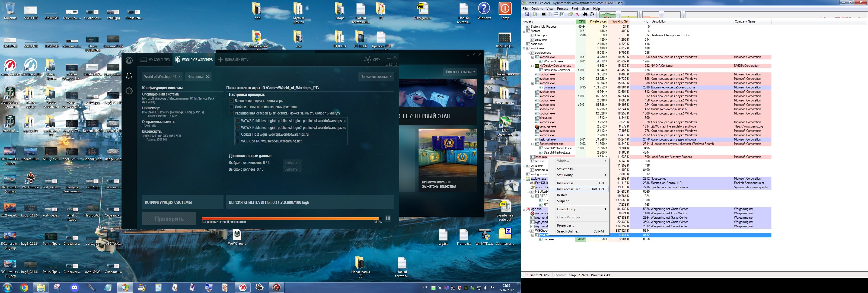Select the WarThunder desktop shortcut
868x293 pixels.
[31, 180]
